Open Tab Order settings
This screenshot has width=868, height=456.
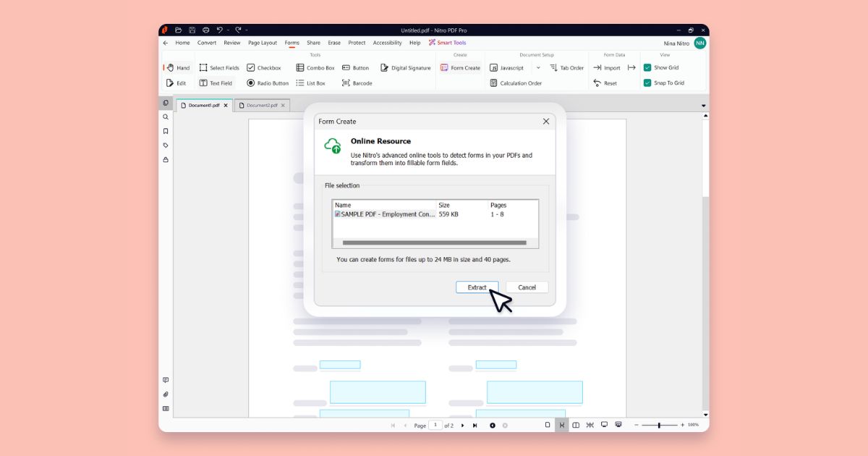tap(566, 68)
